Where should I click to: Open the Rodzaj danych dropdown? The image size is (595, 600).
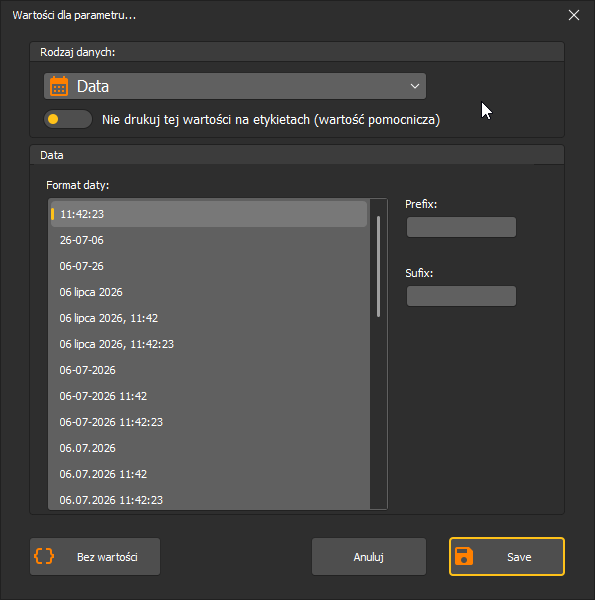tap(235, 86)
